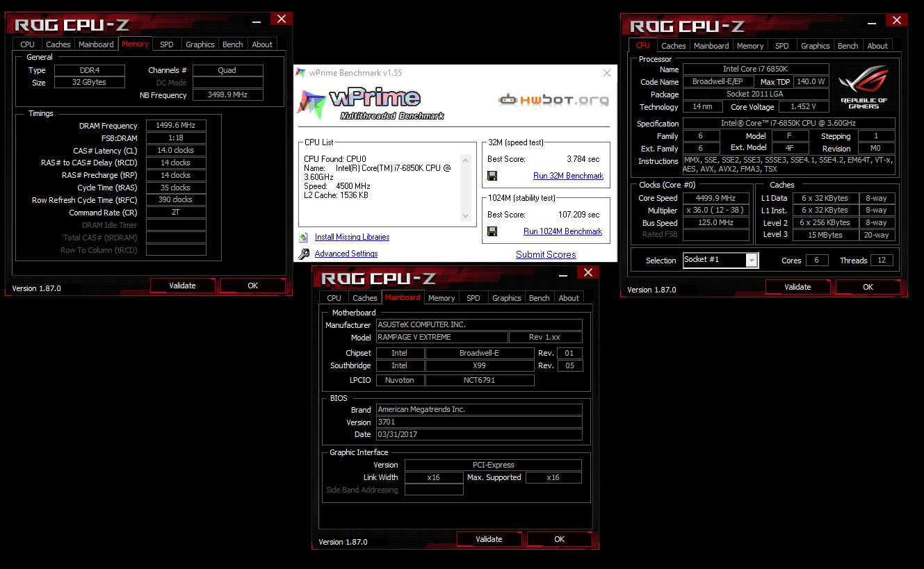Click OK in CPU tab CPU-Z window

868,287
